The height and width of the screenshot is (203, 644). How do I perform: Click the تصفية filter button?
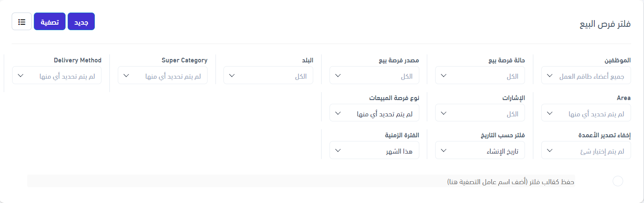pyautogui.click(x=50, y=21)
